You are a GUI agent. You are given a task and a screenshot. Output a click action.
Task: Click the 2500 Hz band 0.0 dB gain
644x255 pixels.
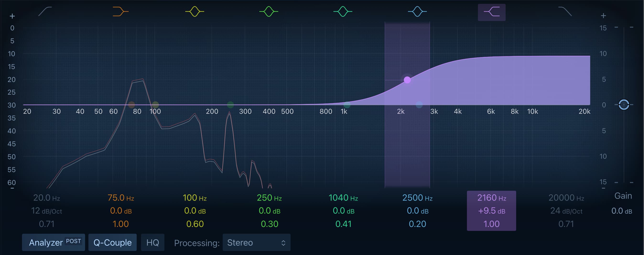pyautogui.click(x=417, y=211)
